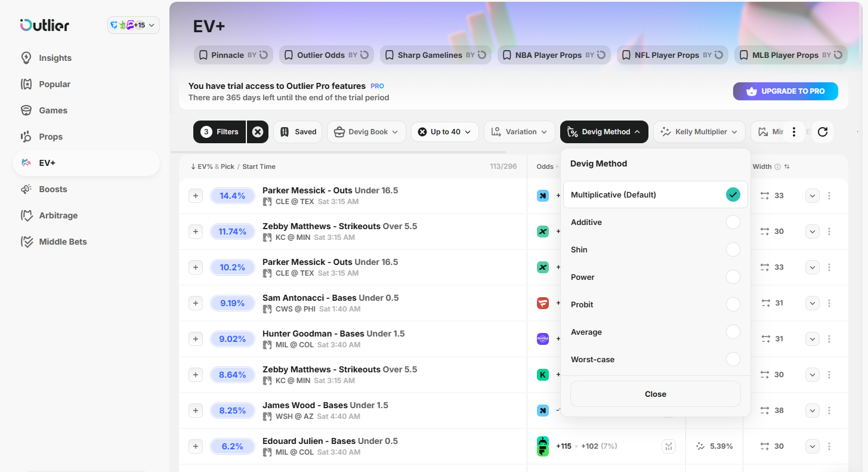The image size is (868, 472).
Task: Open more options for the width 38 row
Action: [829, 411]
